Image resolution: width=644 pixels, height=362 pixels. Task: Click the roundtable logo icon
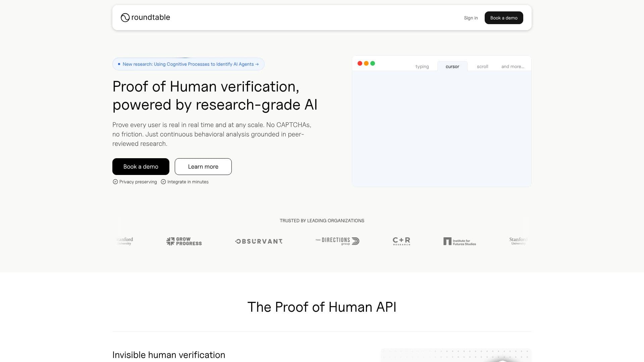tap(125, 18)
